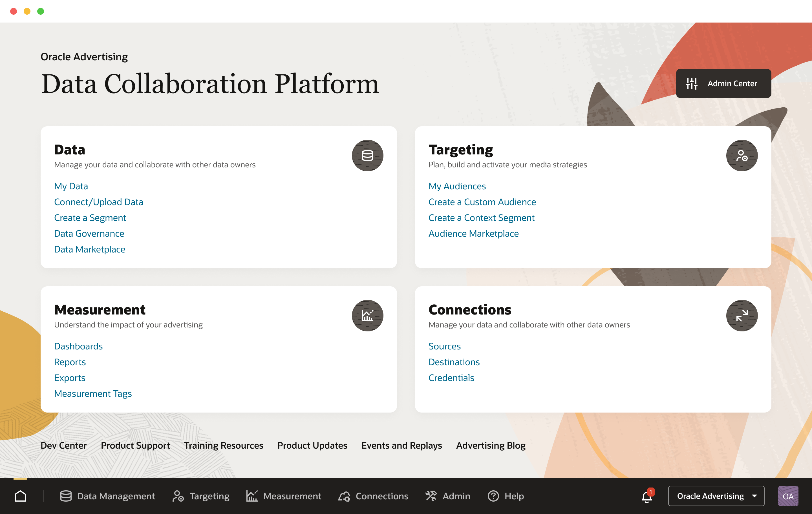
Task: Open the Measurement Tags link
Action: (93, 393)
